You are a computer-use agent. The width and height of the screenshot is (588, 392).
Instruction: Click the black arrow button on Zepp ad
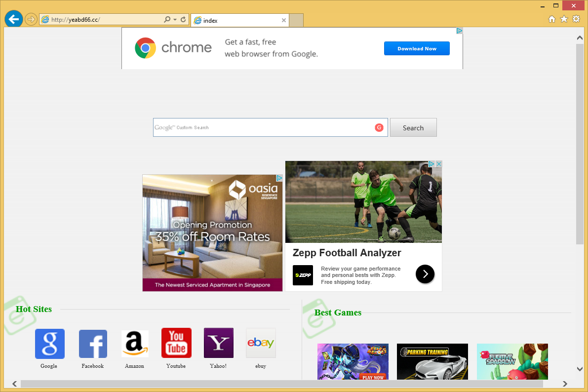pyautogui.click(x=425, y=274)
